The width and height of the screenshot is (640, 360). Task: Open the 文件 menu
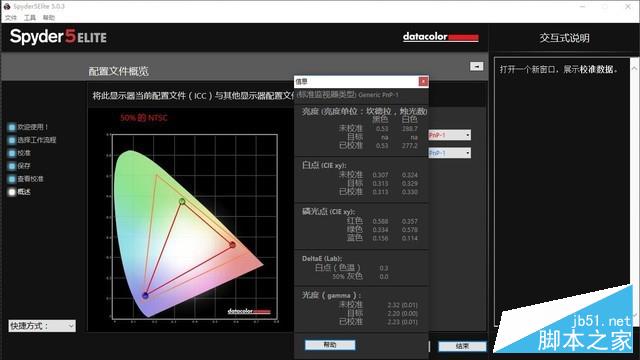coord(11,18)
